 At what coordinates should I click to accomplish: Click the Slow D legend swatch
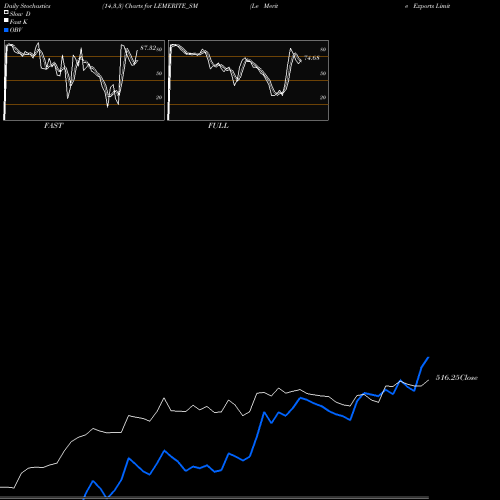[6, 12]
